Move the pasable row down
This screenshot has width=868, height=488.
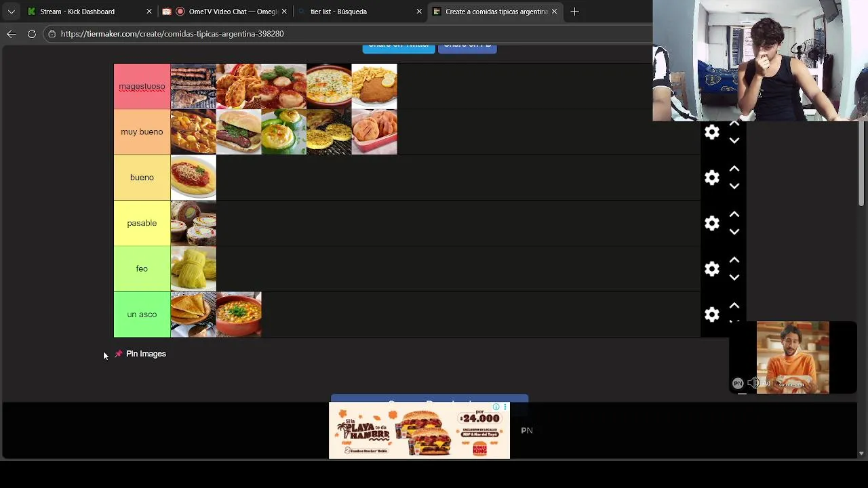734,231
